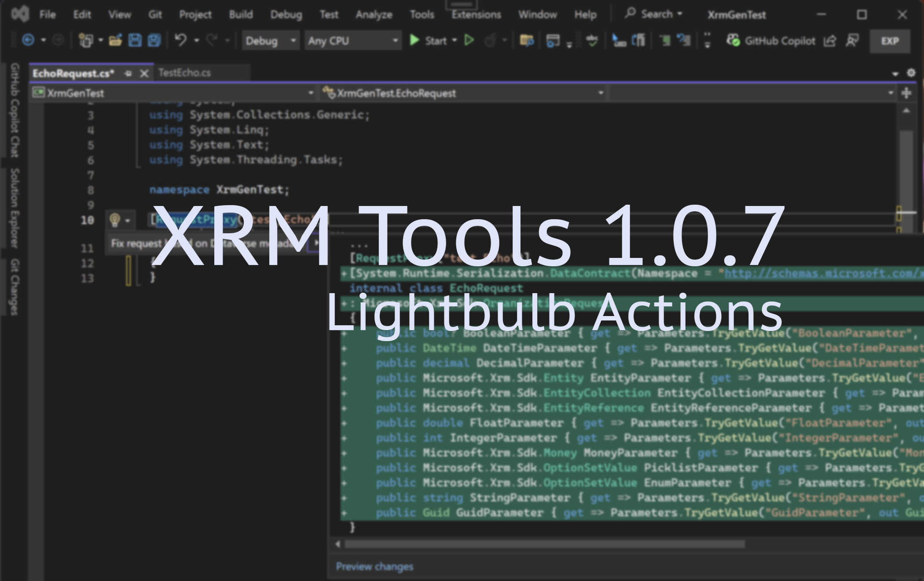This screenshot has width=924, height=581.
Task: Open the Project menu
Action: coord(195,15)
